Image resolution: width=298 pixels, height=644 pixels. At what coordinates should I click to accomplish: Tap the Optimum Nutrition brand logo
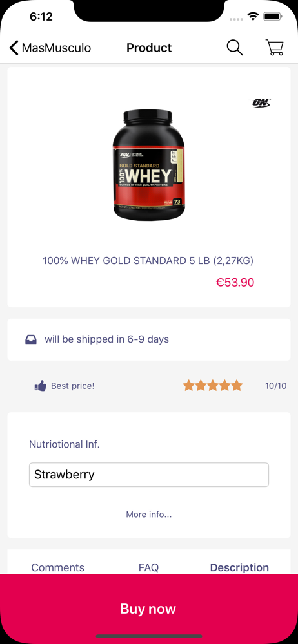261,102
